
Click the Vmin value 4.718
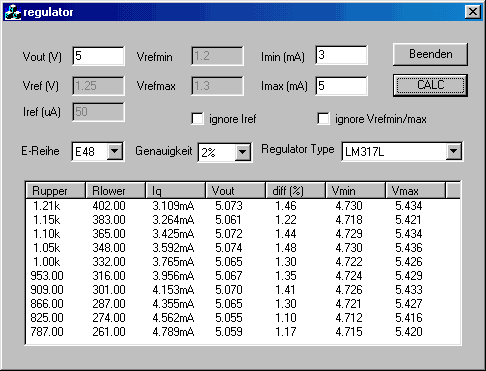pos(349,220)
